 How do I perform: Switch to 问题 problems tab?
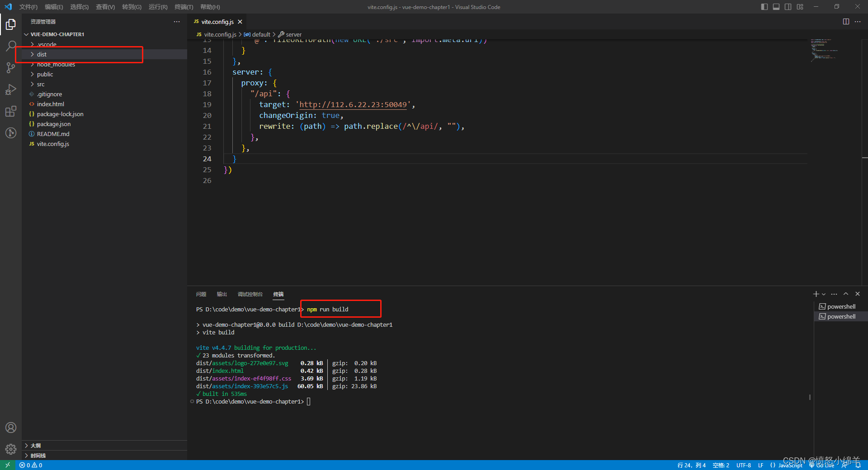(x=201, y=294)
